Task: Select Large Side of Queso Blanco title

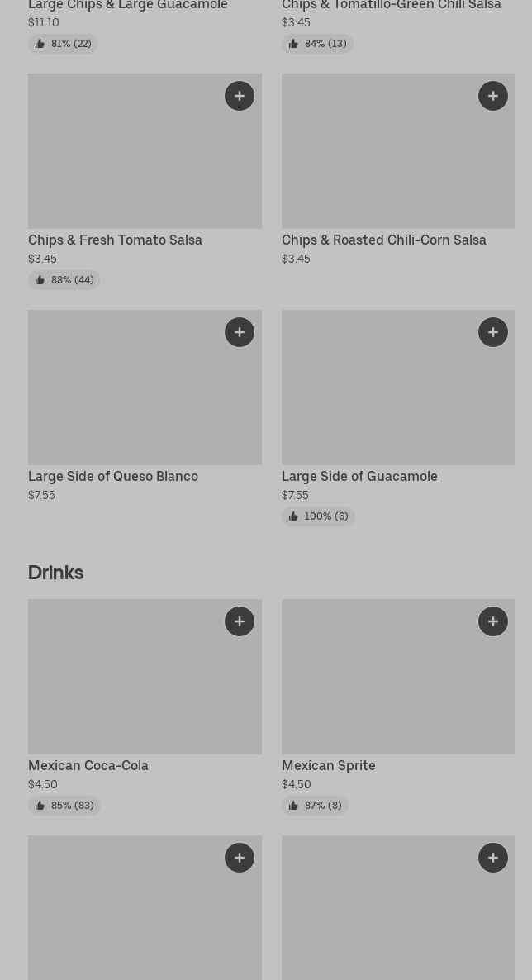Action: (113, 476)
